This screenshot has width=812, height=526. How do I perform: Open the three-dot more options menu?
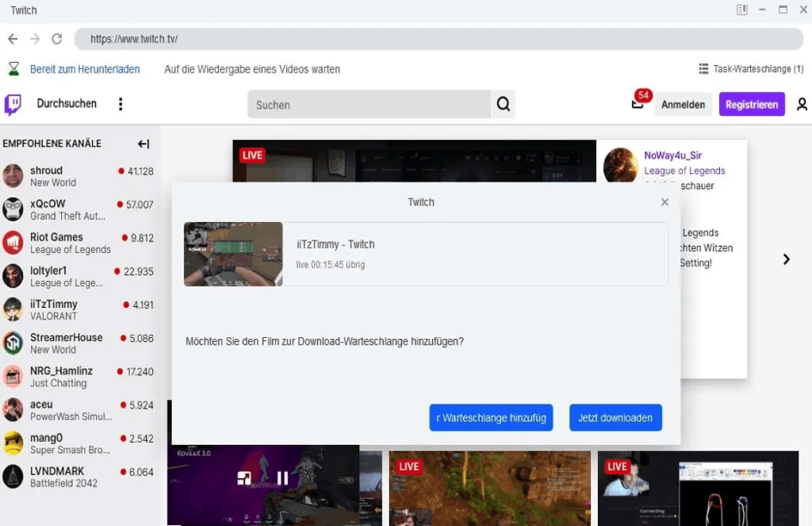tap(121, 104)
